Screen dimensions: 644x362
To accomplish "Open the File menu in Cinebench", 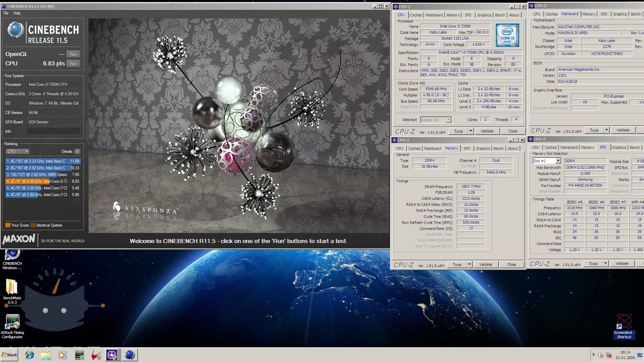I will coord(6,13).
